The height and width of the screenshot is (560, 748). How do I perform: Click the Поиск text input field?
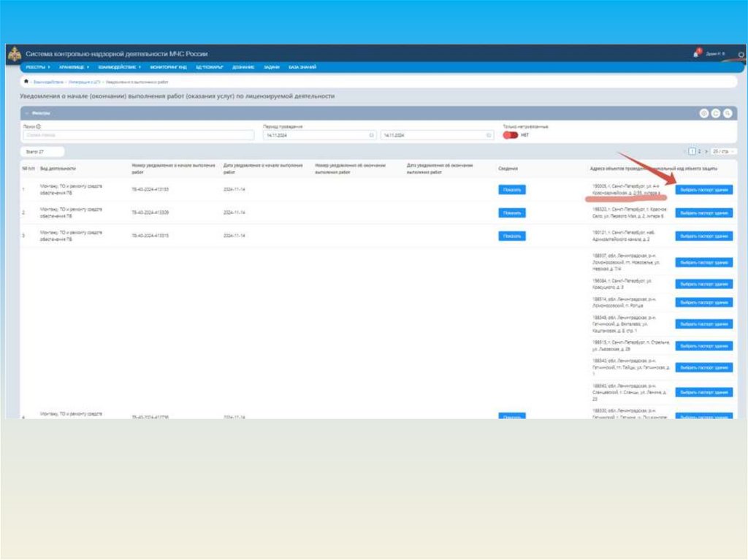click(x=137, y=135)
